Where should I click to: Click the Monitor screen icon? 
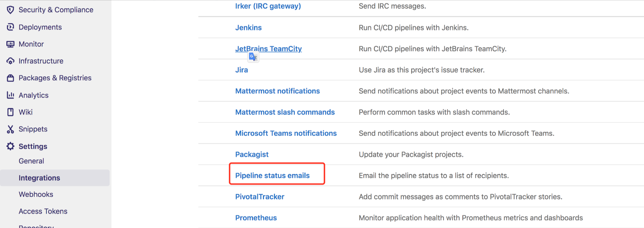coord(10,44)
